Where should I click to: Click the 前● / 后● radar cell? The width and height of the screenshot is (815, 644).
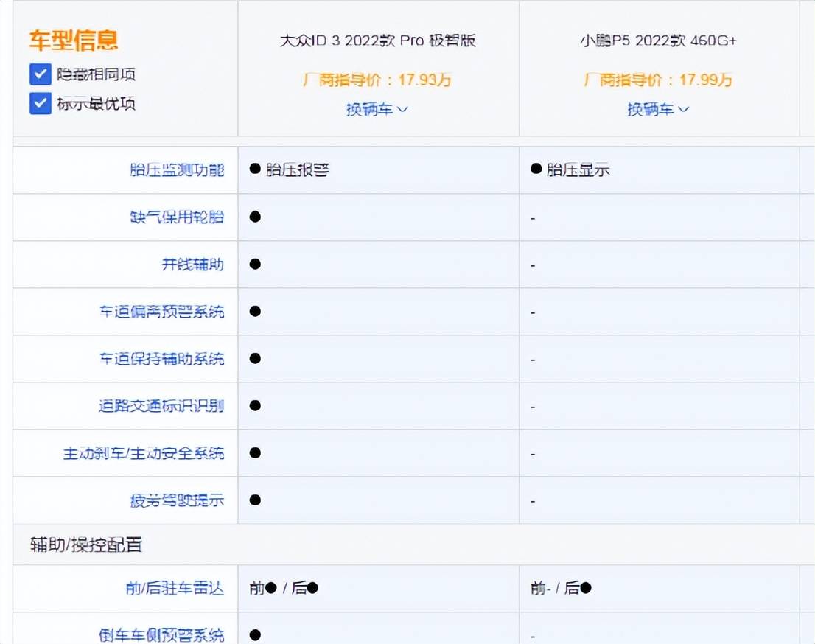(x=284, y=589)
